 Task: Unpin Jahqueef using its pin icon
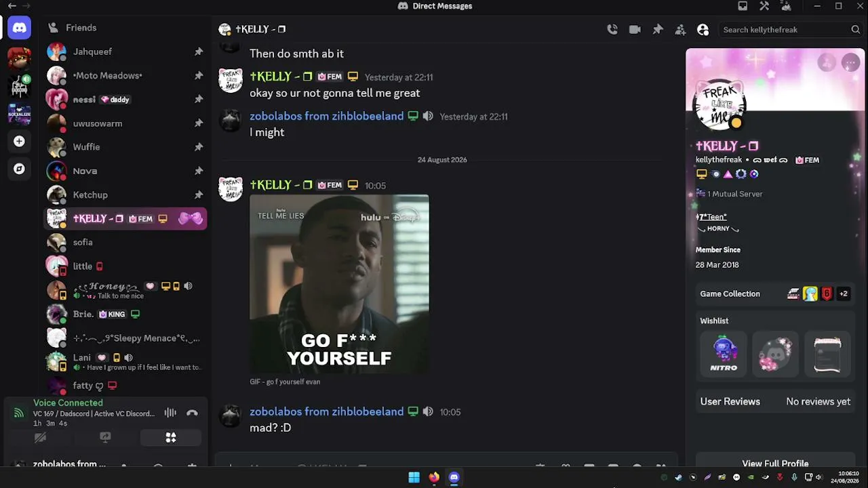tap(199, 52)
